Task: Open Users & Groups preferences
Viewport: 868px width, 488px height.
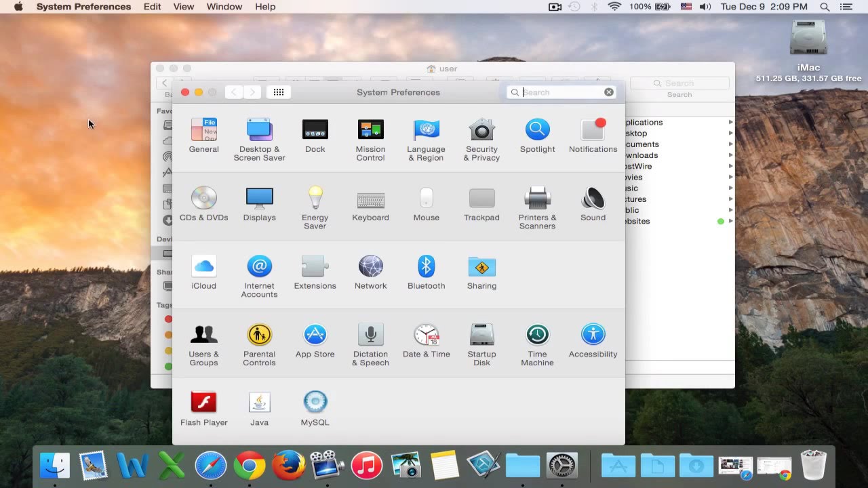Action: [203, 345]
